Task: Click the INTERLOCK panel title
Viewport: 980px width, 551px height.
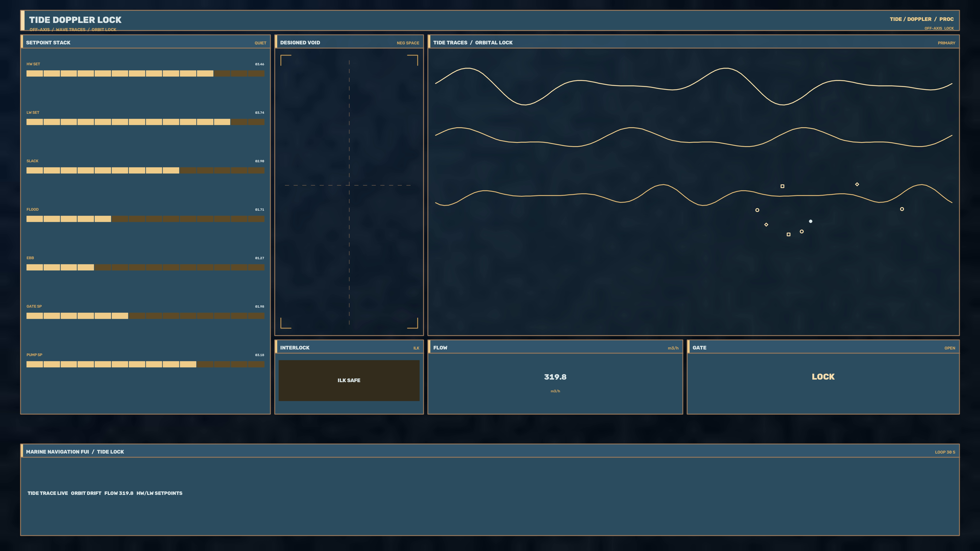Action: pyautogui.click(x=295, y=347)
